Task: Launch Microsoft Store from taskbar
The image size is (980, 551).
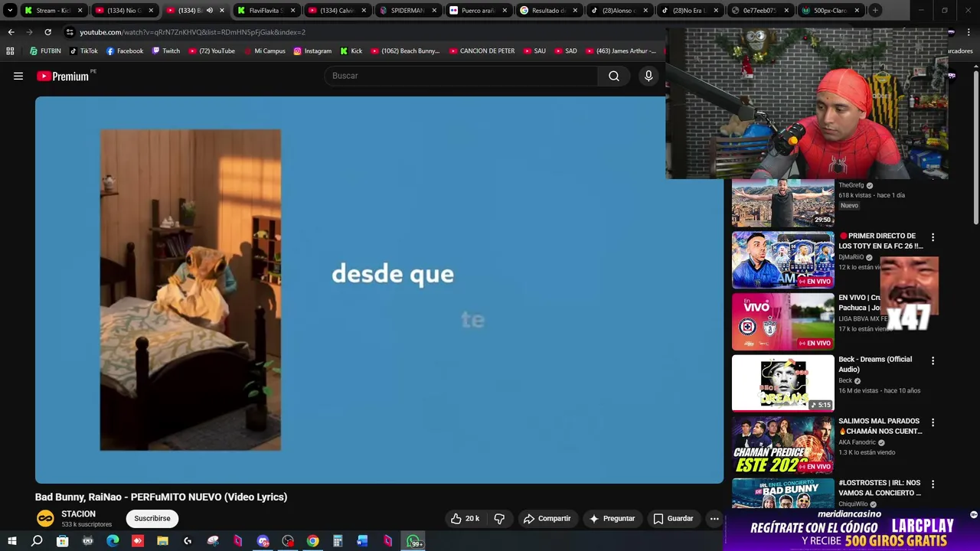Action: 62,541
